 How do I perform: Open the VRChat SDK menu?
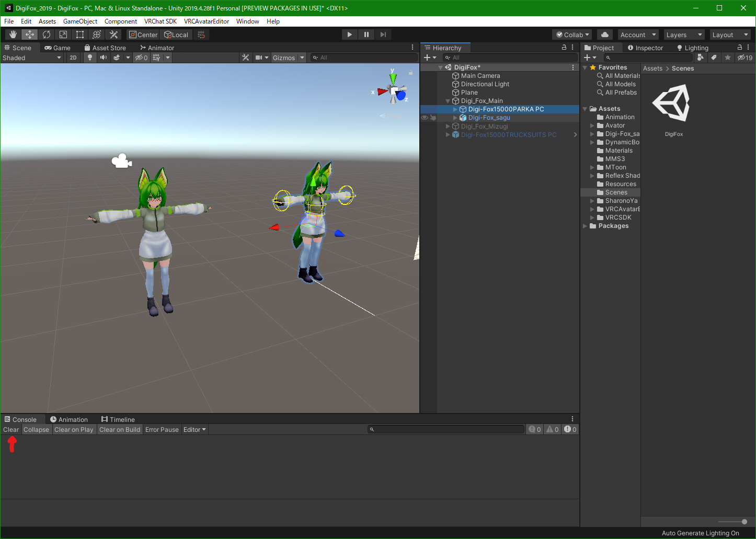tap(160, 21)
